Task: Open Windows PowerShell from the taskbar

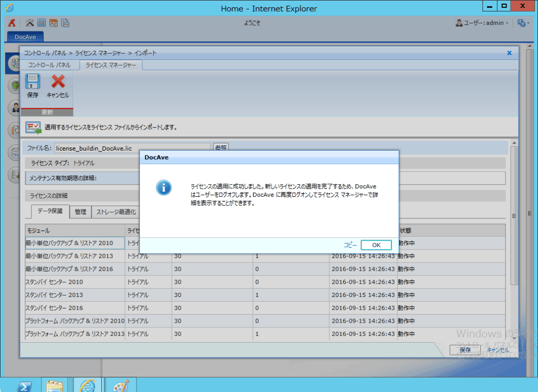Action: point(24,386)
